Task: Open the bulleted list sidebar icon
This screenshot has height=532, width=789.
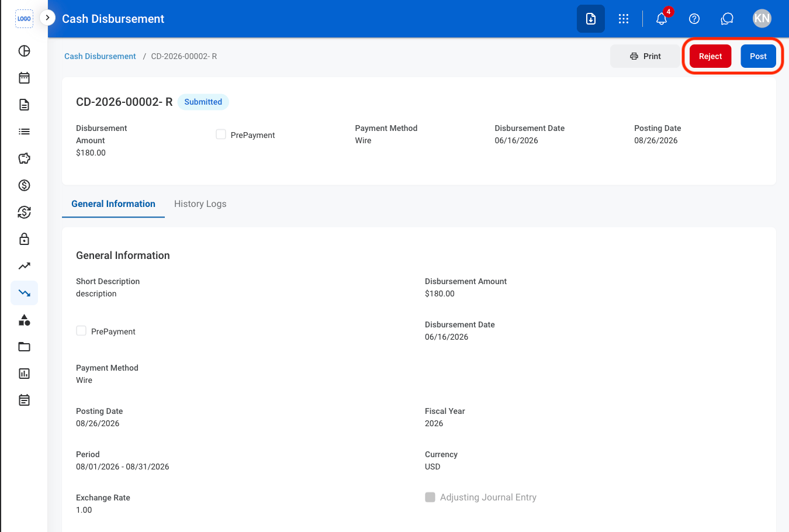Action: 24,132
